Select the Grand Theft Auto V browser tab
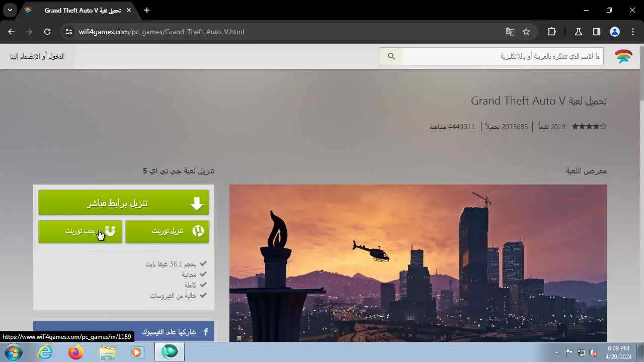The image size is (644, 362). (78, 10)
